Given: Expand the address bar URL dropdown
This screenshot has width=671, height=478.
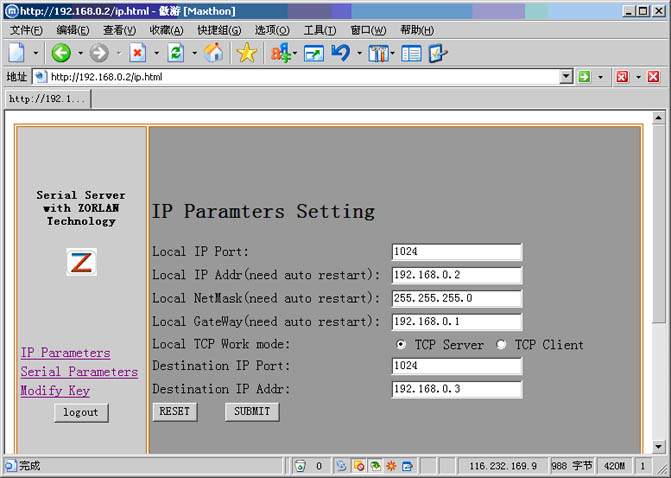Looking at the screenshot, I should pyautogui.click(x=566, y=76).
